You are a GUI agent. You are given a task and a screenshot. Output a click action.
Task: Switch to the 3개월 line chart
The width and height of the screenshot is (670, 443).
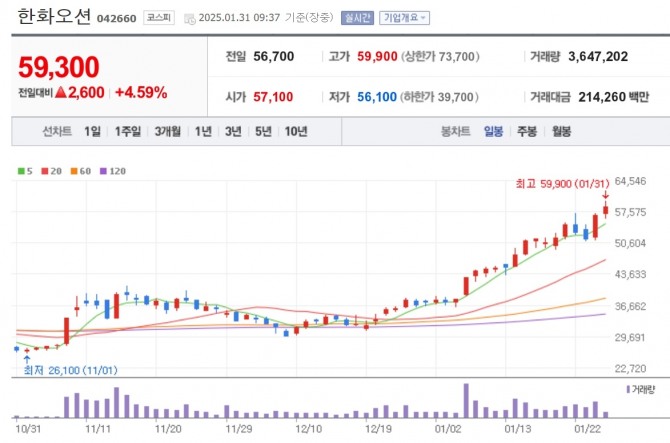tap(168, 132)
